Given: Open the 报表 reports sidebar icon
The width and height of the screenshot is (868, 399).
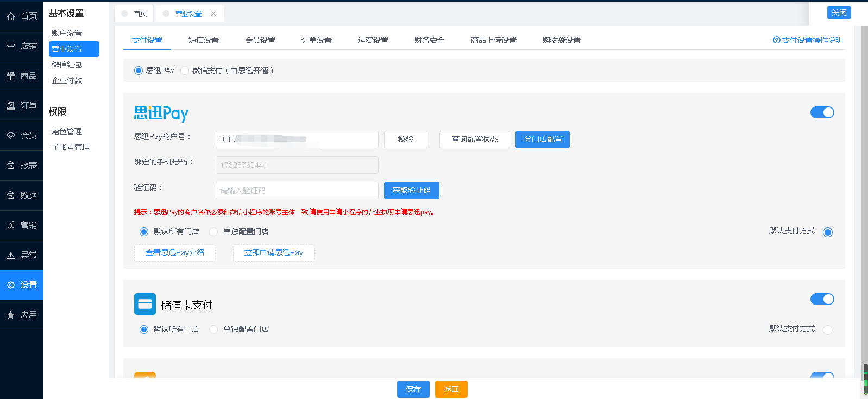Looking at the screenshot, I should tap(11, 166).
